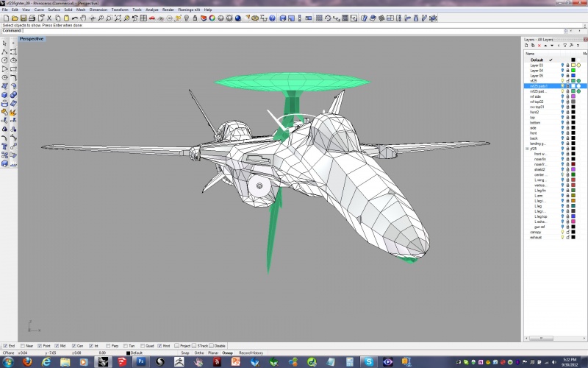Click the yellow color swatch of Layer 03

(x=573, y=66)
